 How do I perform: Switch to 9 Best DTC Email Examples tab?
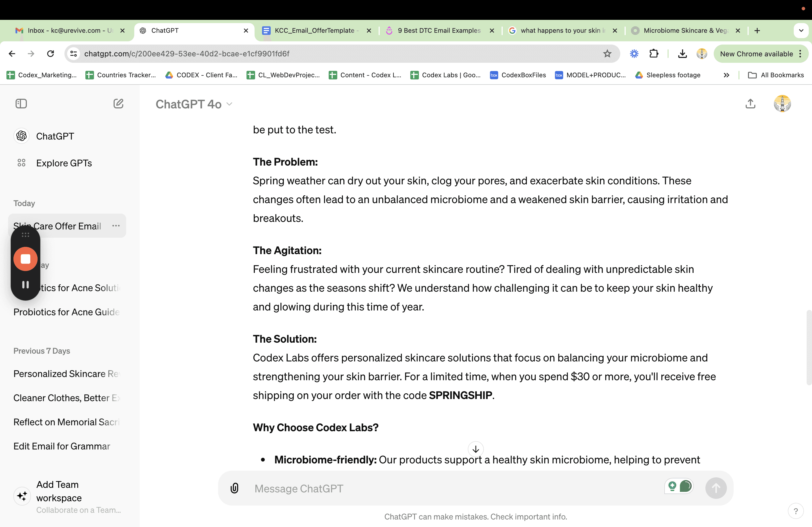click(440, 30)
